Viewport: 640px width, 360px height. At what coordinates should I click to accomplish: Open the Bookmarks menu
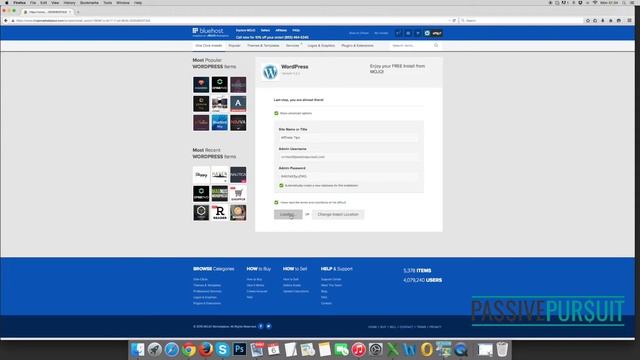tap(89, 3)
